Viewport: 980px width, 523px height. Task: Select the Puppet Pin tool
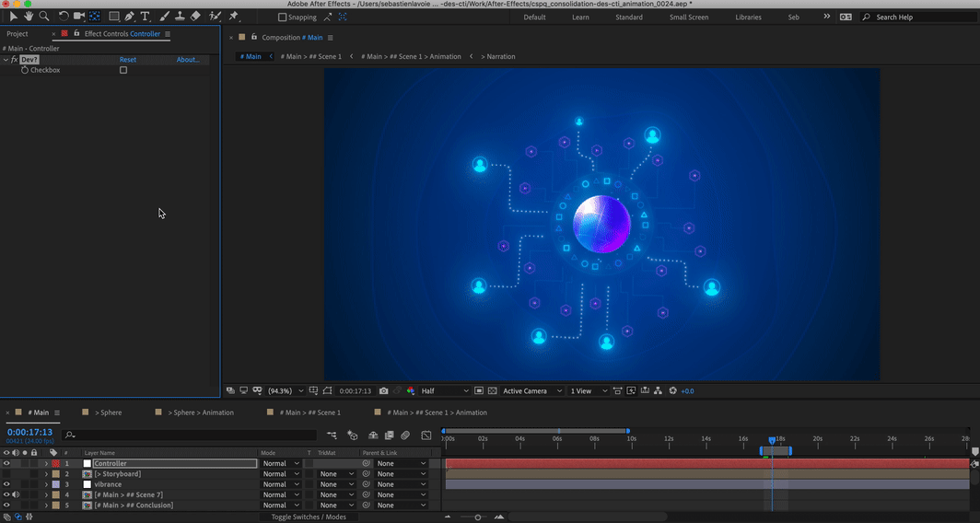[234, 17]
